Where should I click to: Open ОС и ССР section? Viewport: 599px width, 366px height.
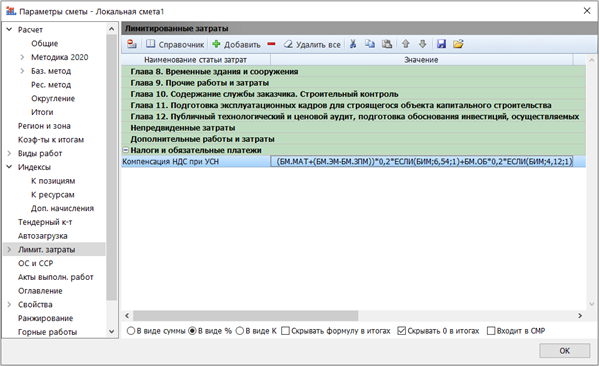pos(35,263)
